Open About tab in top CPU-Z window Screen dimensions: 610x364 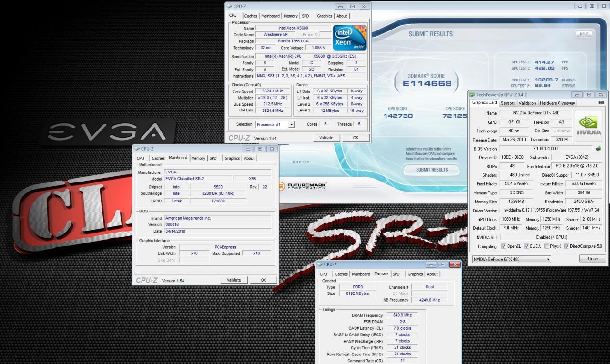342,16
